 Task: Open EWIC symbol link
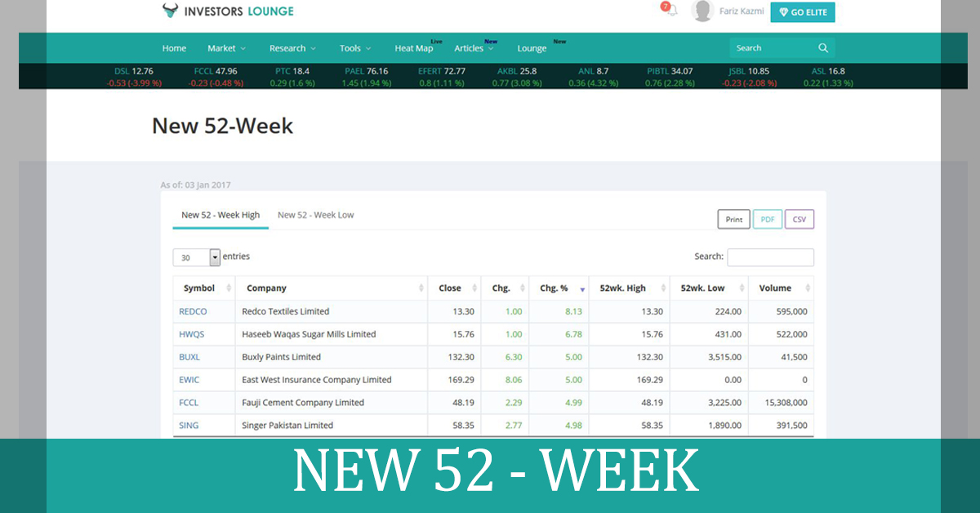tap(189, 380)
